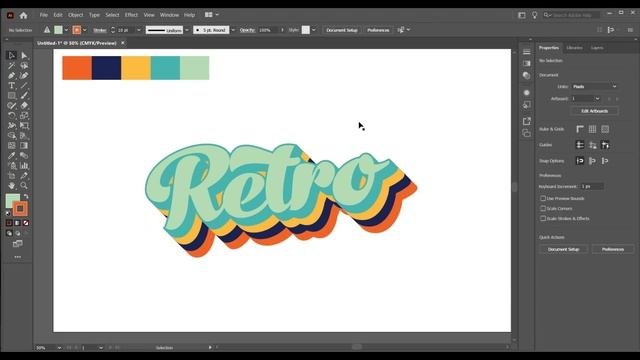
Task: Activate the Hand tool
Action: (x=11, y=186)
